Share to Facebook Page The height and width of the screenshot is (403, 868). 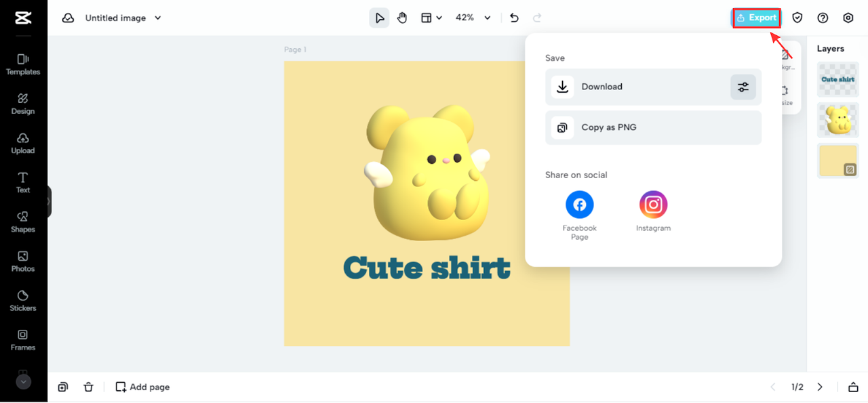pyautogui.click(x=580, y=215)
